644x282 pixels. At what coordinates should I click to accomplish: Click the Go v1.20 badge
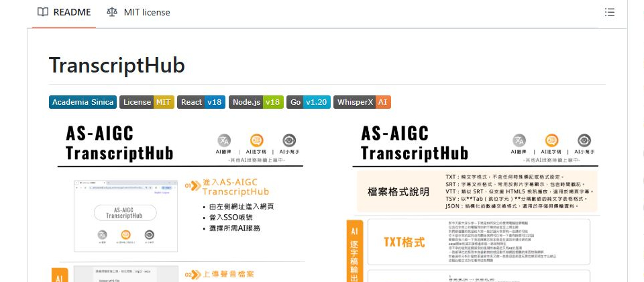point(309,102)
